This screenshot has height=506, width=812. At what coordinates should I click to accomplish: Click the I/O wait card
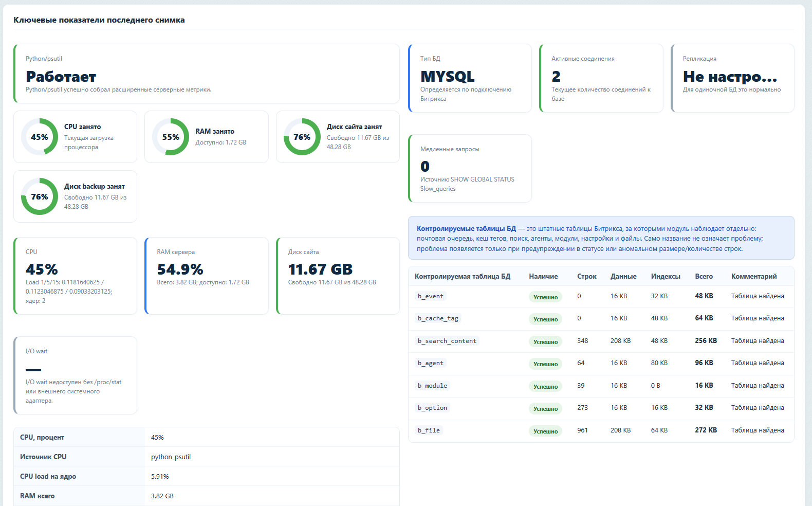75,375
